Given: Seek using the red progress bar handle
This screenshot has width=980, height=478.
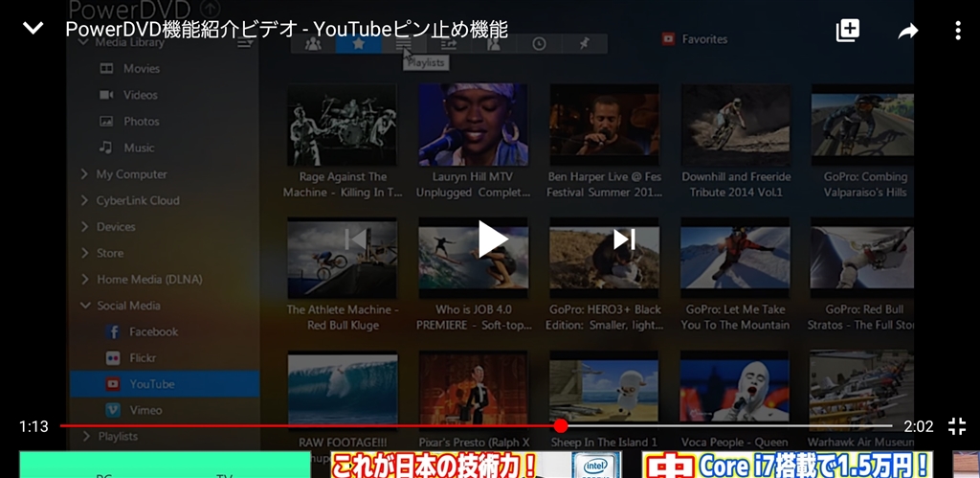Looking at the screenshot, I should tap(561, 426).
